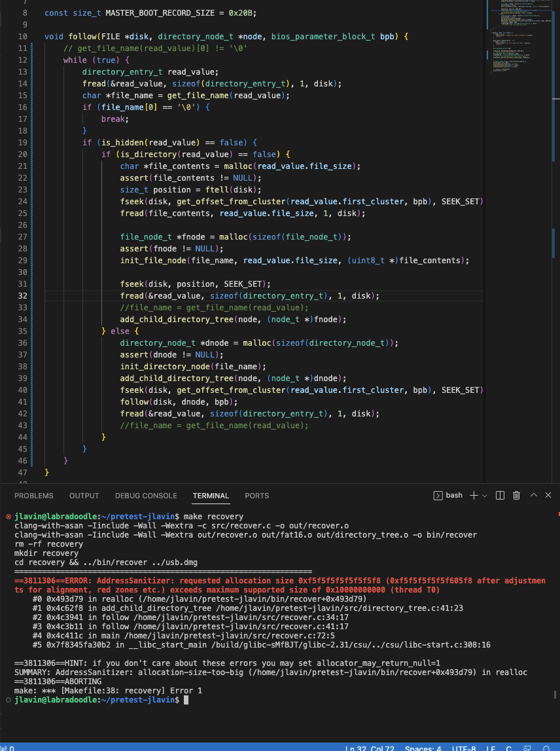Click Ln 32, Col 72 cursor position
The width and height of the screenshot is (560, 751).
(369, 748)
